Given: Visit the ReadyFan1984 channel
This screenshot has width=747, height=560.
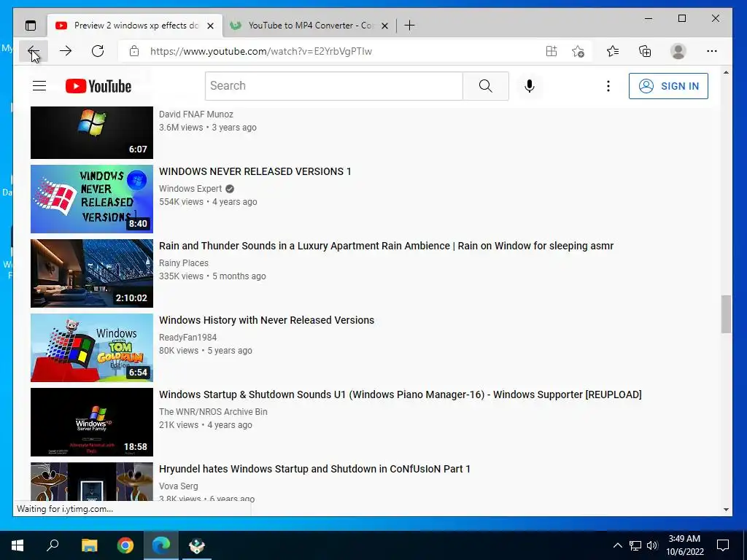Looking at the screenshot, I should click(x=187, y=337).
